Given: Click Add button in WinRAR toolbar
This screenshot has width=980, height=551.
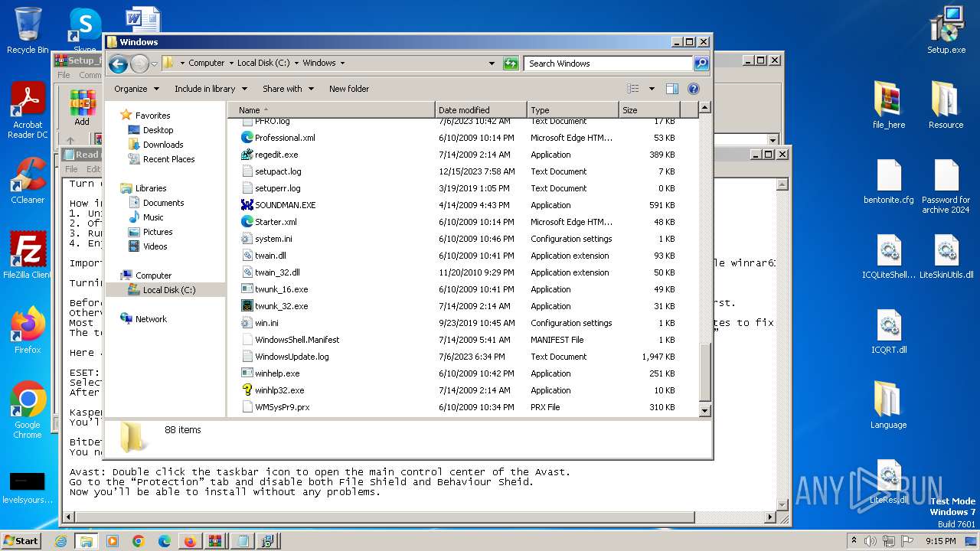Looking at the screenshot, I should click(x=82, y=107).
